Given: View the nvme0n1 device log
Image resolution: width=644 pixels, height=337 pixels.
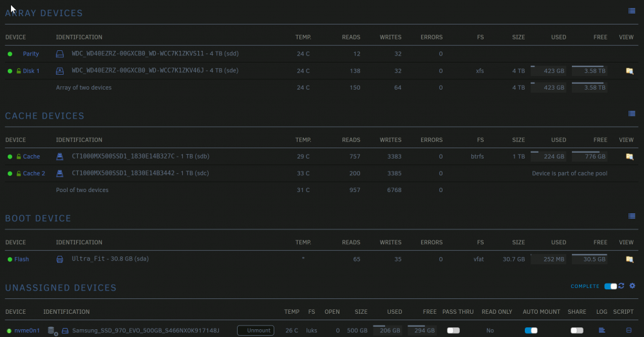Looking at the screenshot, I should pos(601,331).
